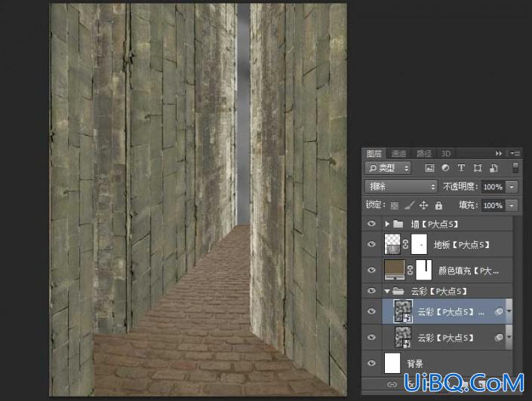532x401 pixels.
Task: Hide the 云彩 group
Action: [x=371, y=291]
